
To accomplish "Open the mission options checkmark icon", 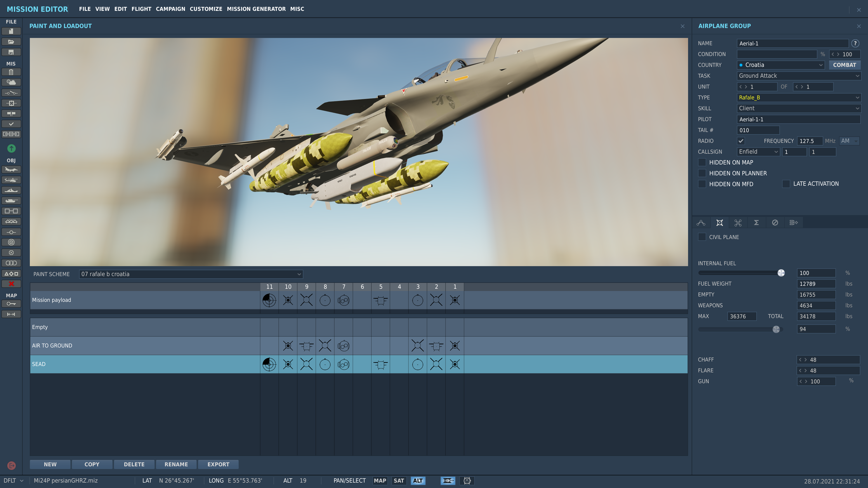I will [11, 124].
